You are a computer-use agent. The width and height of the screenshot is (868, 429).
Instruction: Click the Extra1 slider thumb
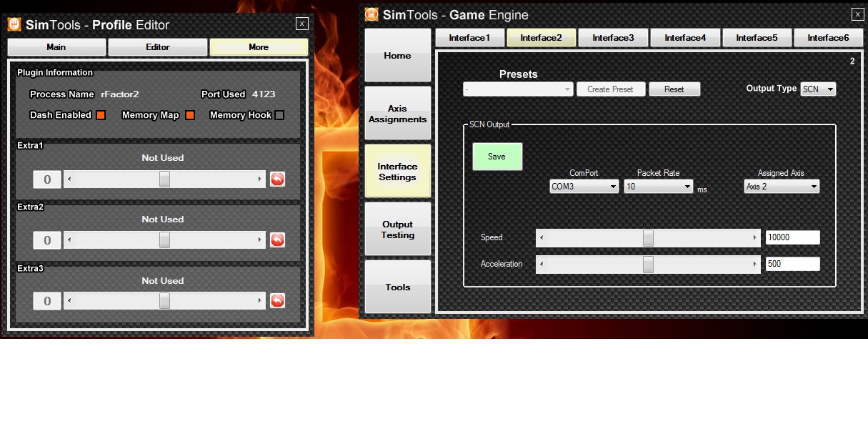pyautogui.click(x=164, y=179)
